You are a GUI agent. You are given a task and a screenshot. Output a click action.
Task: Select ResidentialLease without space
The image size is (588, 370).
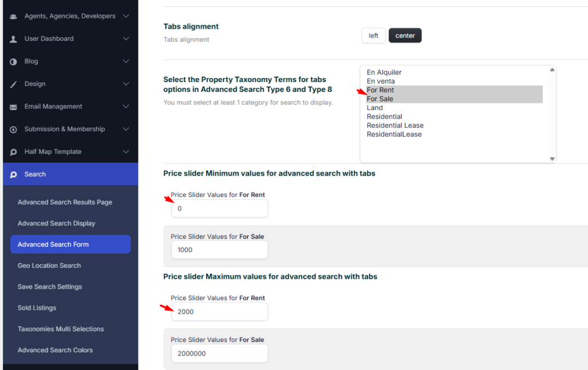point(454,134)
